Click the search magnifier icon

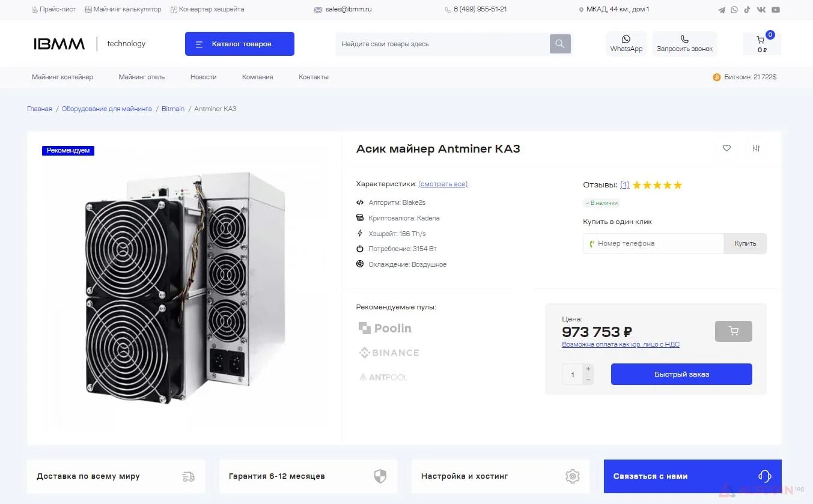(x=560, y=44)
